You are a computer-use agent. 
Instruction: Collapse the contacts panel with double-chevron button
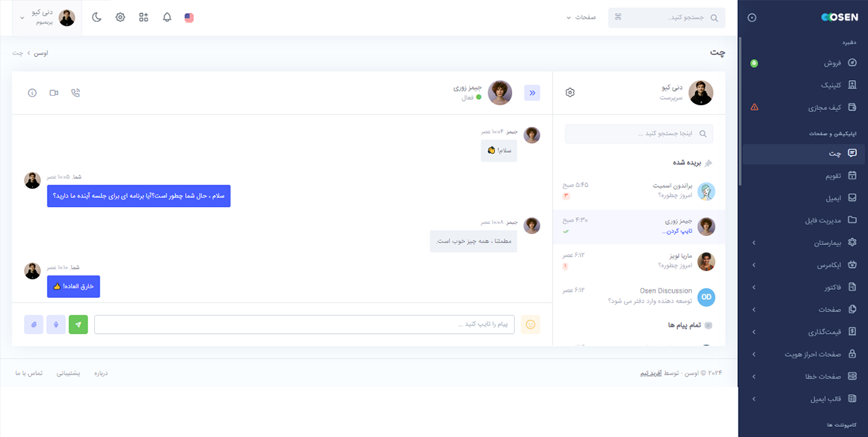coord(532,93)
